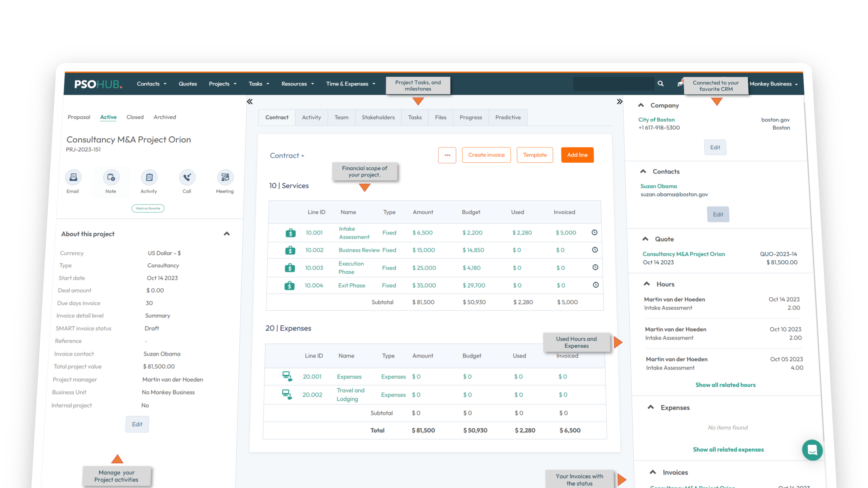Screen dimensions: 868x488
Task: Expand the panel with the right double-chevron
Action: click(x=619, y=102)
